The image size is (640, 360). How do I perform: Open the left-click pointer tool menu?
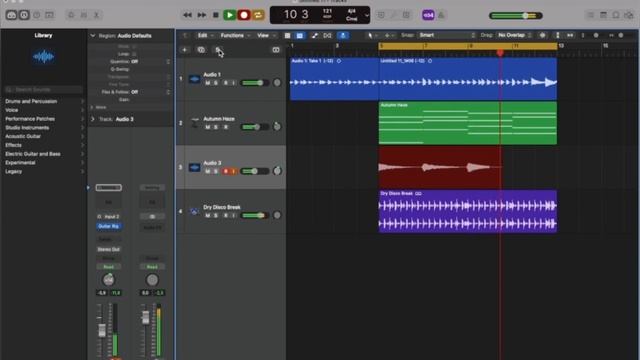pos(371,36)
